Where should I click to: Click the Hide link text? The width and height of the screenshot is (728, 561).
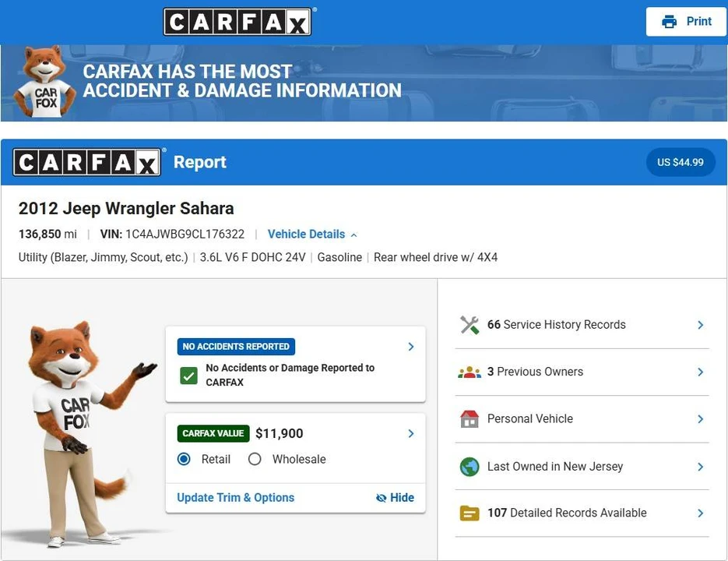click(x=402, y=498)
